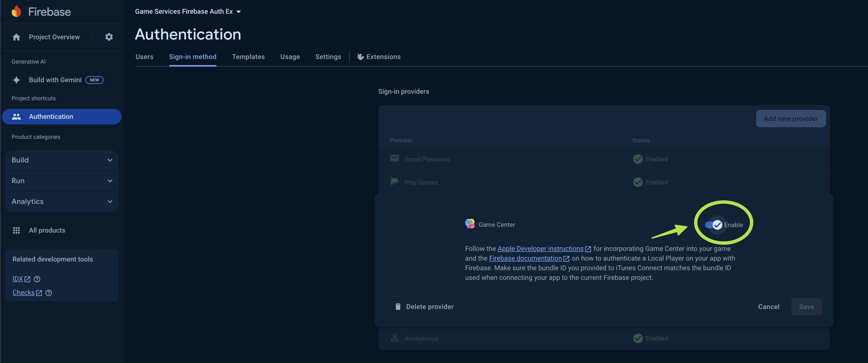Click the Add new provider button
This screenshot has width=868, height=363.
point(791,119)
